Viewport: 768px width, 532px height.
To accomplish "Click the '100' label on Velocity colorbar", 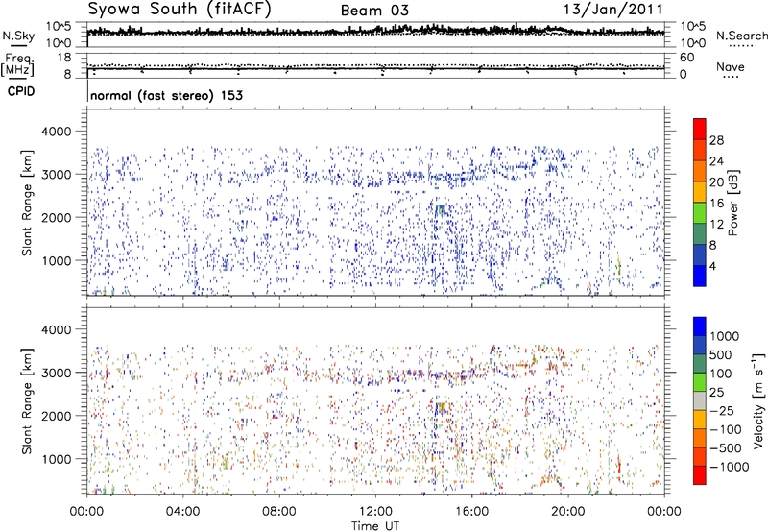I will pos(721,374).
